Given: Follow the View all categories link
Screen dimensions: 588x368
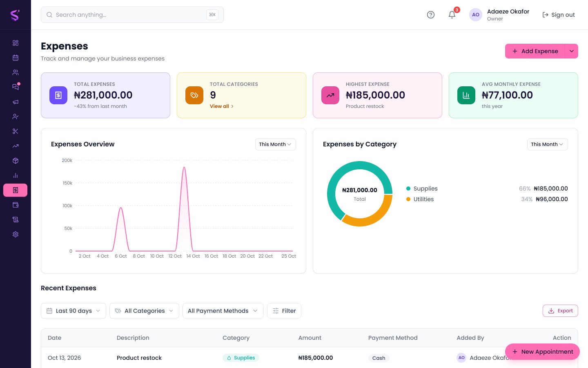Looking at the screenshot, I should coord(222,106).
